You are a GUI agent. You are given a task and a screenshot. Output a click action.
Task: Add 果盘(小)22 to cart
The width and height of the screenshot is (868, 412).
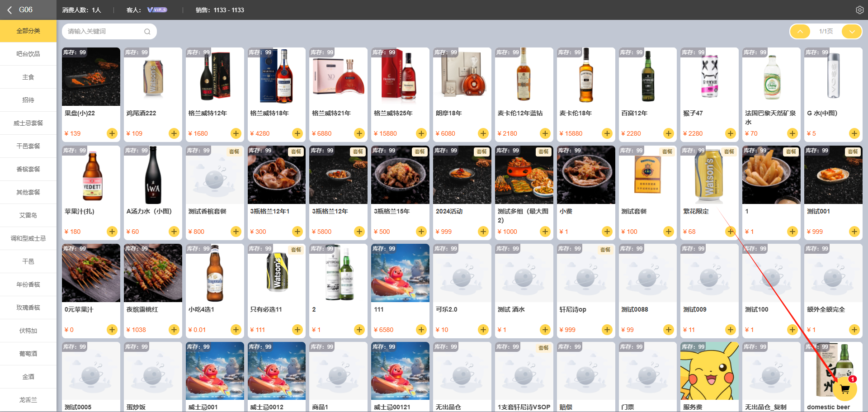pyautogui.click(x=112, y=133)
